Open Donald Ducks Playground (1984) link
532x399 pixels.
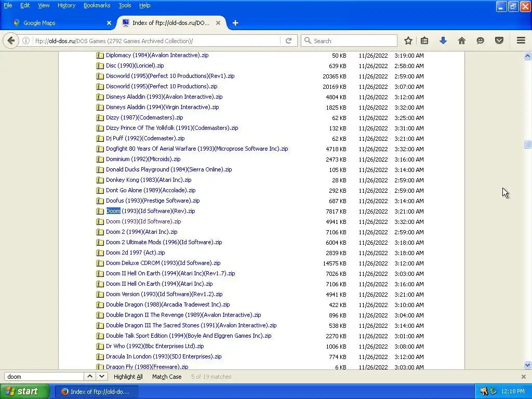click(169, 170)
